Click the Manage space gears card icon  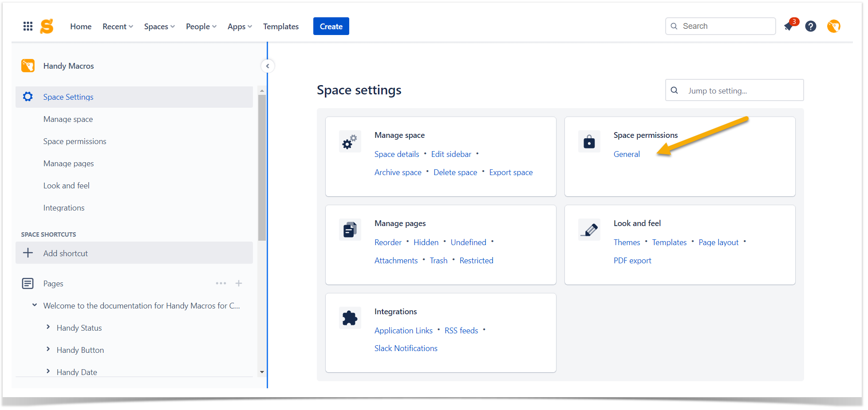350,141
